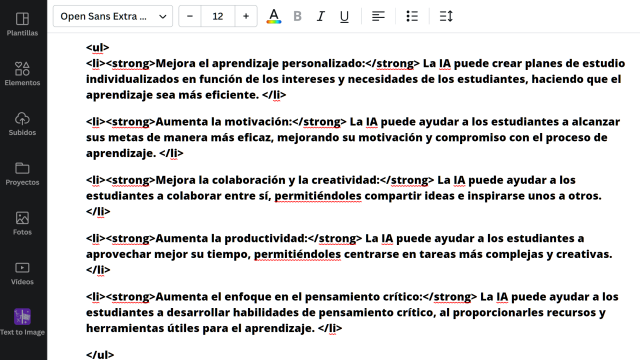Toggle bold formatting
The width and height of the screenshot is (640, 360).
pos(298,16)
